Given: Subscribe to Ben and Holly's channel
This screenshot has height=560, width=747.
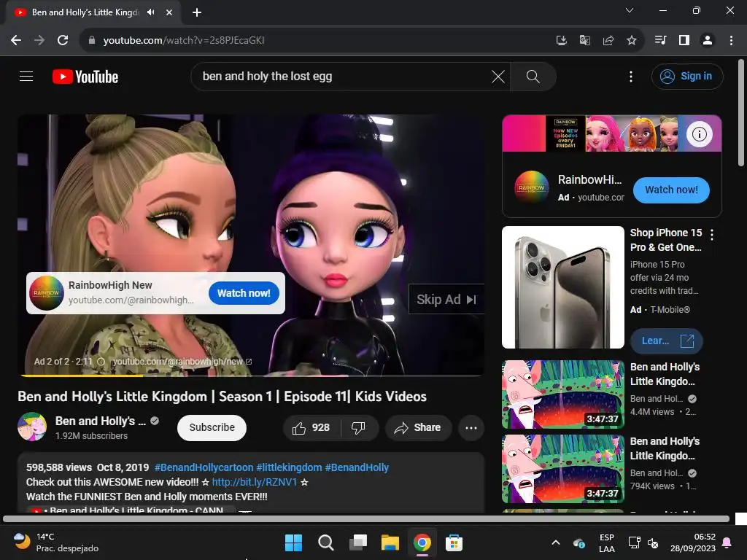Looking at the screenshot, I should (212, 427).
